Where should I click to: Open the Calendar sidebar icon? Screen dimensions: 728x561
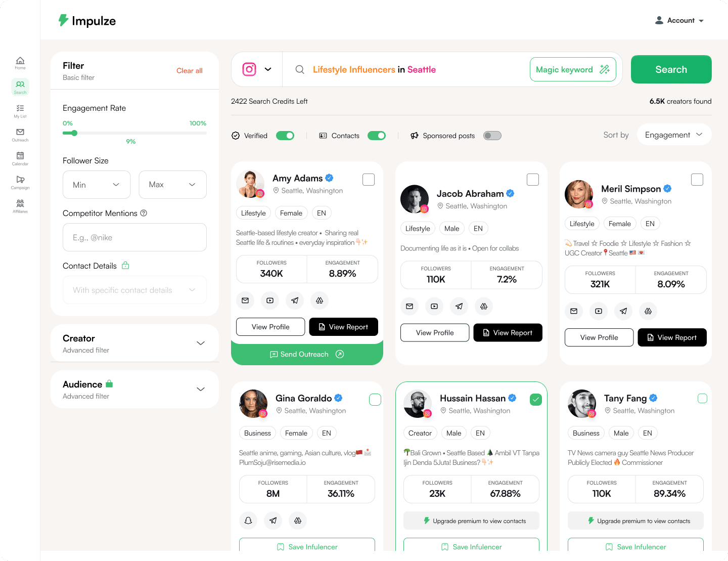(20, 158)
